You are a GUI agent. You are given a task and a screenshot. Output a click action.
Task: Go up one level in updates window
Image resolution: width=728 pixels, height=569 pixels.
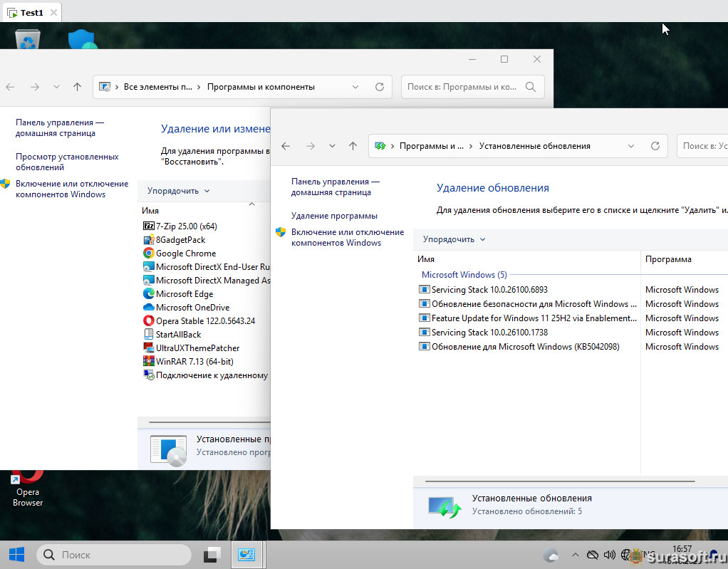(353, 146)
